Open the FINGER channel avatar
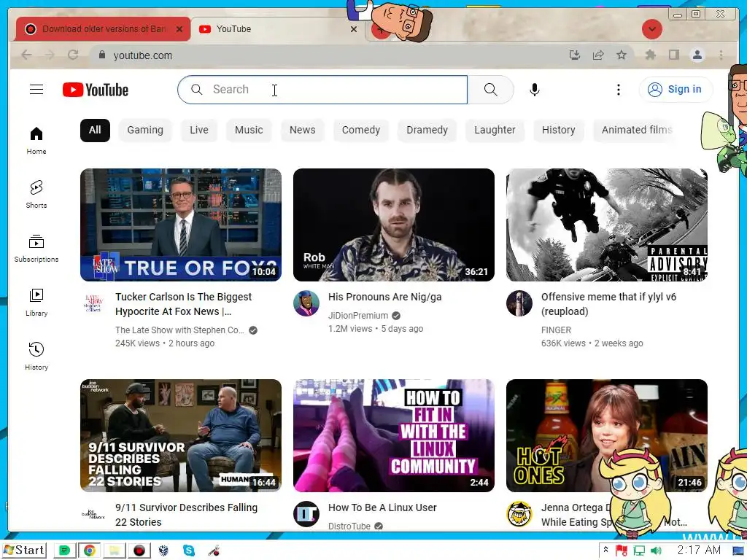 519,303
